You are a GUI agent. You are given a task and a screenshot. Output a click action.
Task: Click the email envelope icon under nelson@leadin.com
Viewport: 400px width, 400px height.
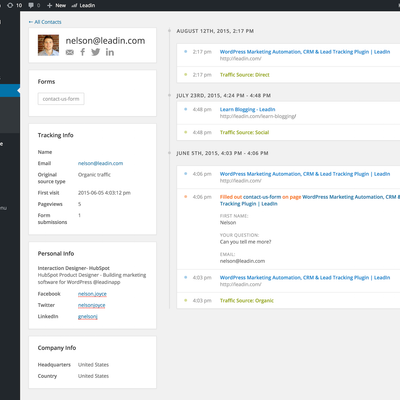pyautogui.click(x=70, y=52)
